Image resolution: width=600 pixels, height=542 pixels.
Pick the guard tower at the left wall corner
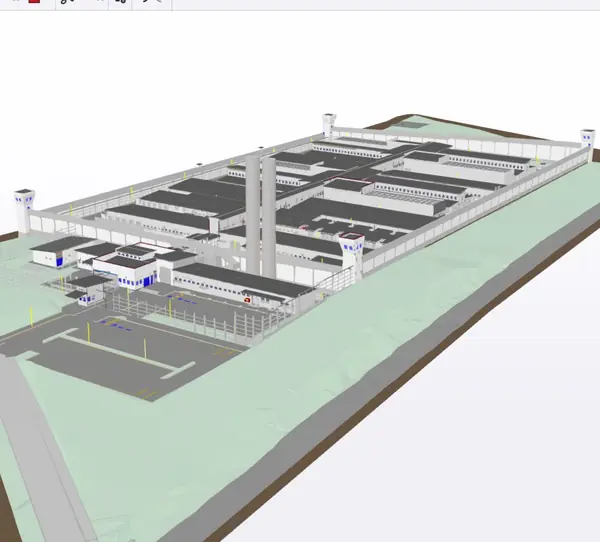(x=24, y=211)
